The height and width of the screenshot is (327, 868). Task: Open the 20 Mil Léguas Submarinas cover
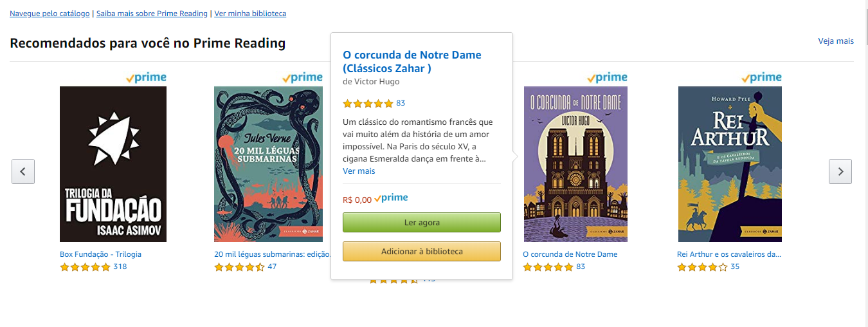[268, 164]
